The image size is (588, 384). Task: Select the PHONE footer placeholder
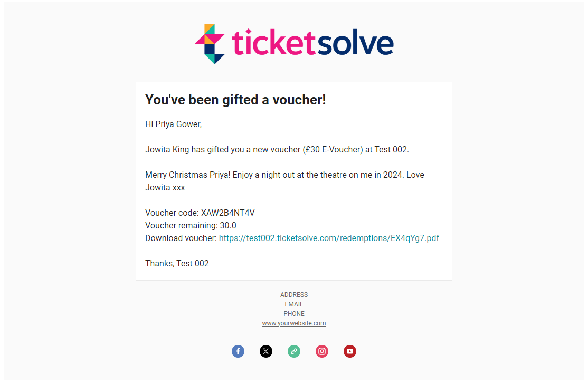(293, 313)
